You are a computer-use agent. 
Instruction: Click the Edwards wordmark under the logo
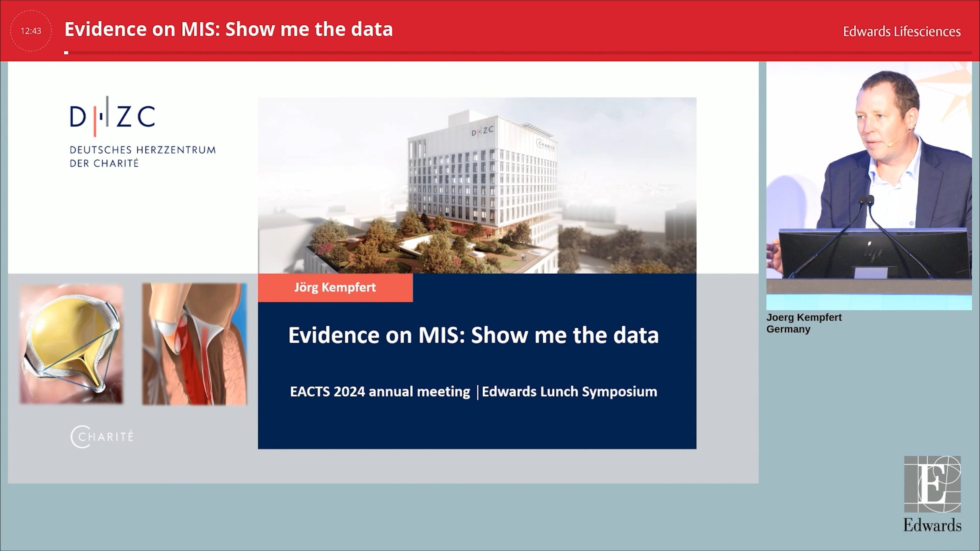[x=932, y=525]
